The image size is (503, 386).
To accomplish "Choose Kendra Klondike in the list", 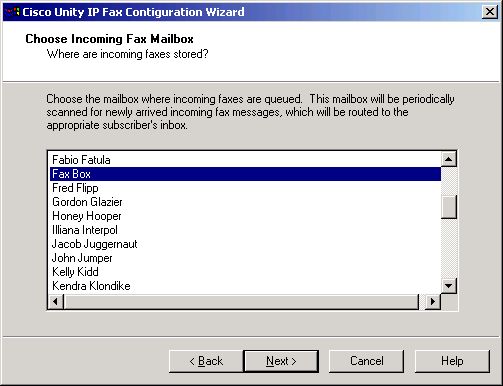I will point(245,286).
